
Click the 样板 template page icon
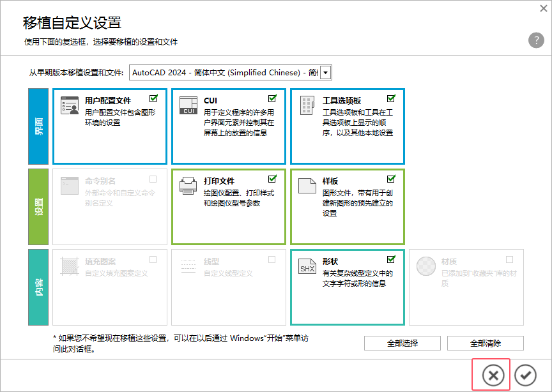pyautogui.click(x=307, y=185)
